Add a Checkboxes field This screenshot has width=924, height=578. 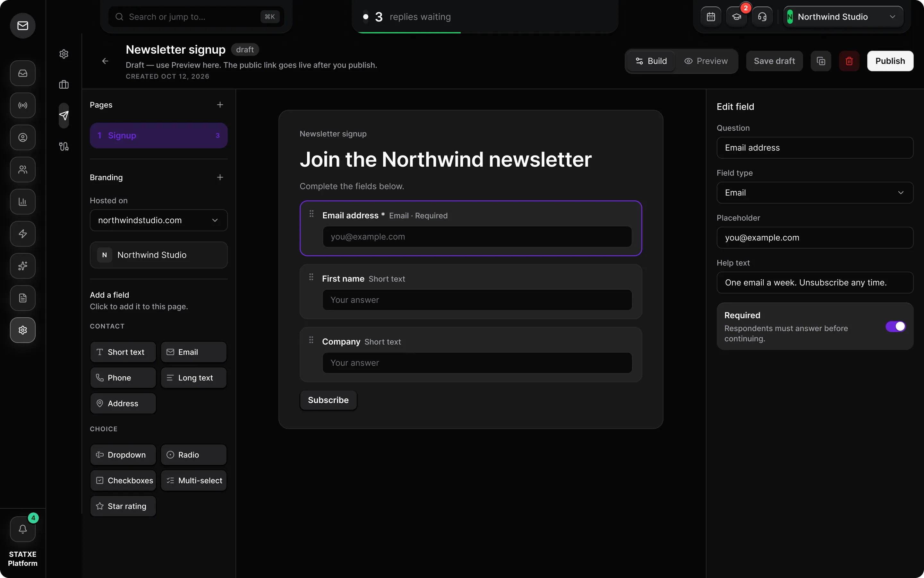(x=123, y=480)
